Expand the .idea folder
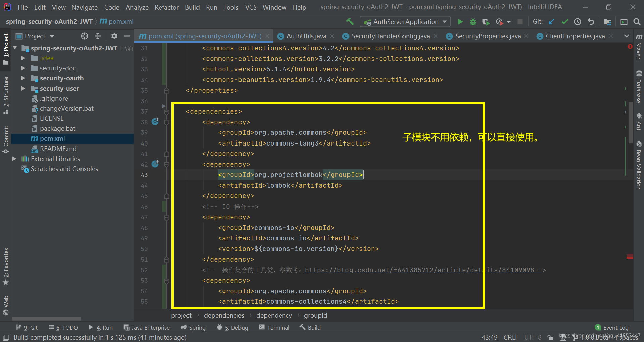The height and width of the screenshot is (342, 644). pos(23,58)
